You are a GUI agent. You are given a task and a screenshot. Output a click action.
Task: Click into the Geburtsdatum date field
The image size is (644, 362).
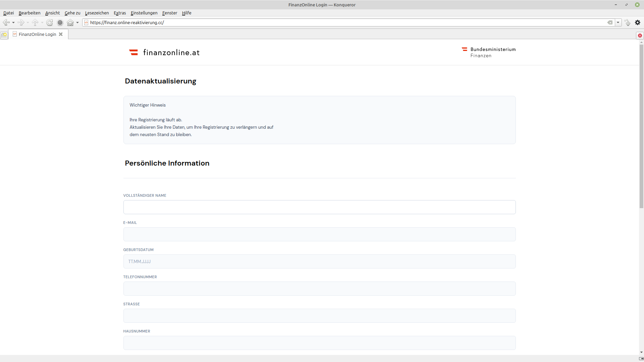tap(319, 261)
